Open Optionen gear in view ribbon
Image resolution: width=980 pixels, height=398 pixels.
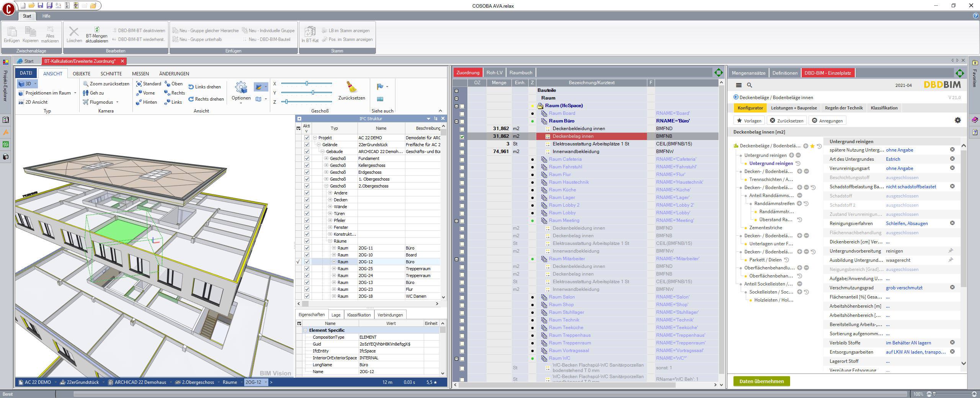pyautogui.click(x=241, y=87)
